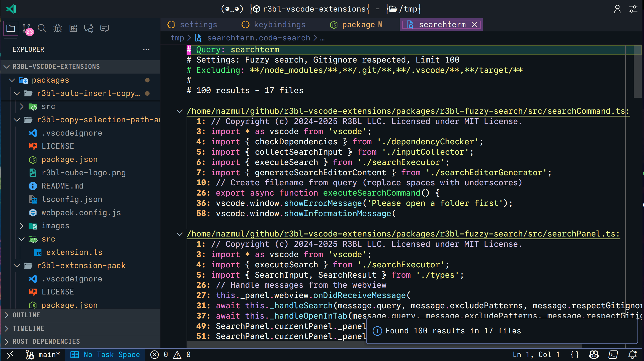644x361 pixels.
Task: Close the searchterm editor tab
Action: (x=474, y=24)
